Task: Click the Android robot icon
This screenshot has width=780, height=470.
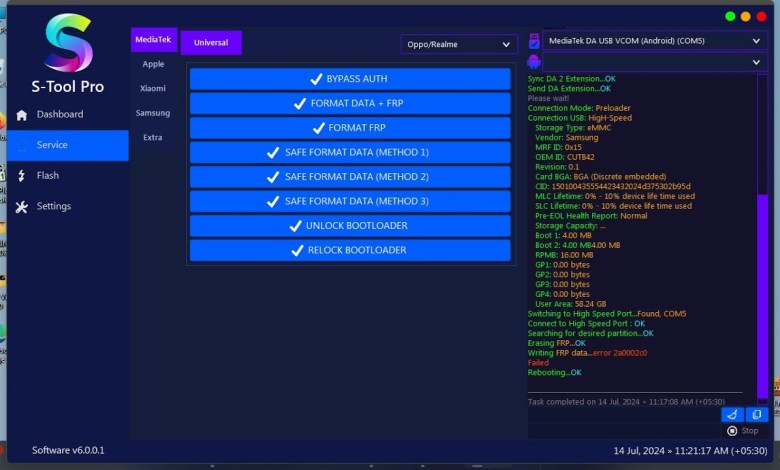Action: pyautogui.click(x=535, y=62)
